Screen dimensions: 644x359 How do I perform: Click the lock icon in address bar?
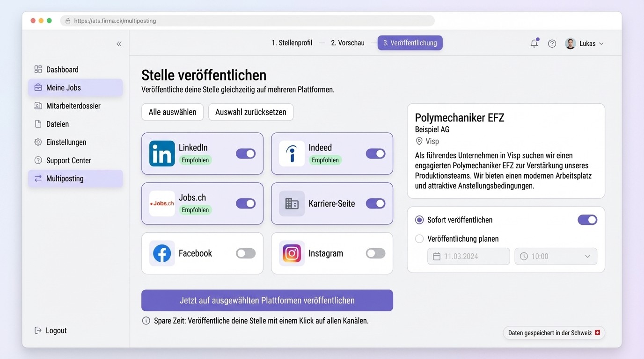click(x=68, y=21)
